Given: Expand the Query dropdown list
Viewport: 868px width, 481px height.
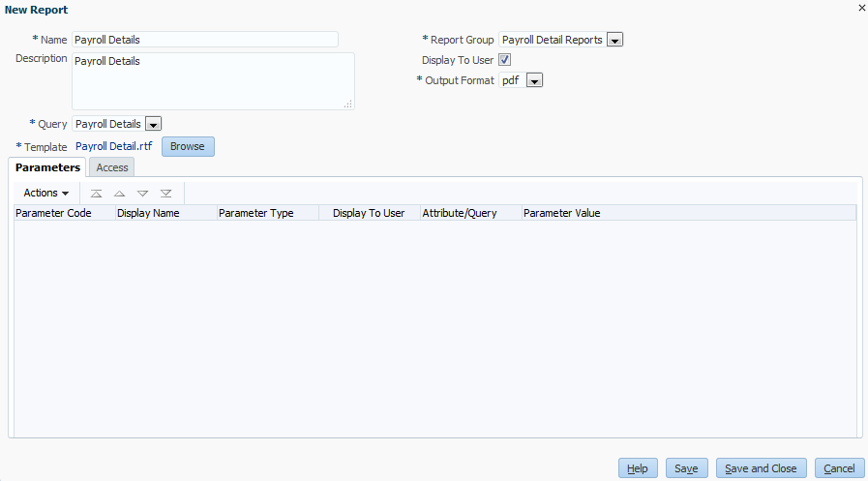Looking at the screenshot, I should click(153, 124).
